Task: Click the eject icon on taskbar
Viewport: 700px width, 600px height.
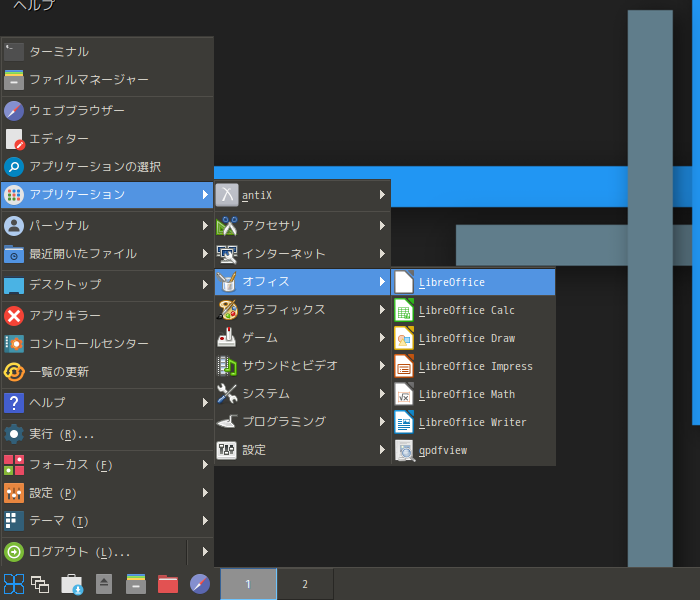Action: pos(104,584)
